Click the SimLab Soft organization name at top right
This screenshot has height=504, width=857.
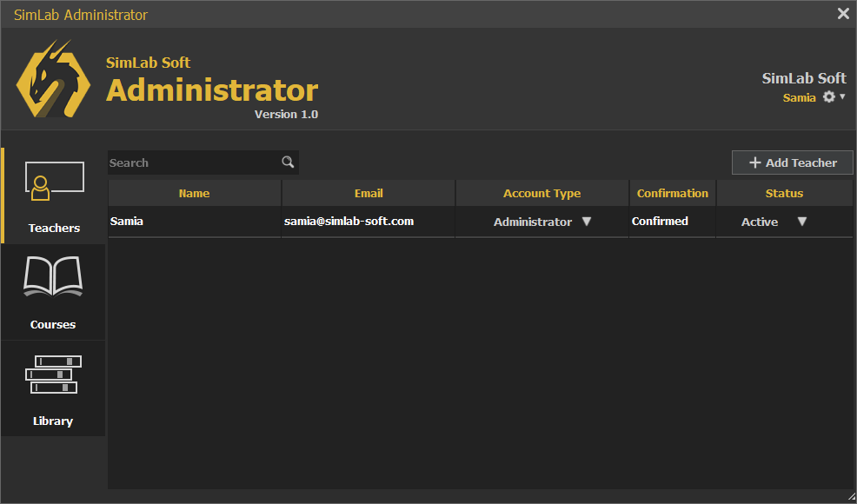[804, 78]
